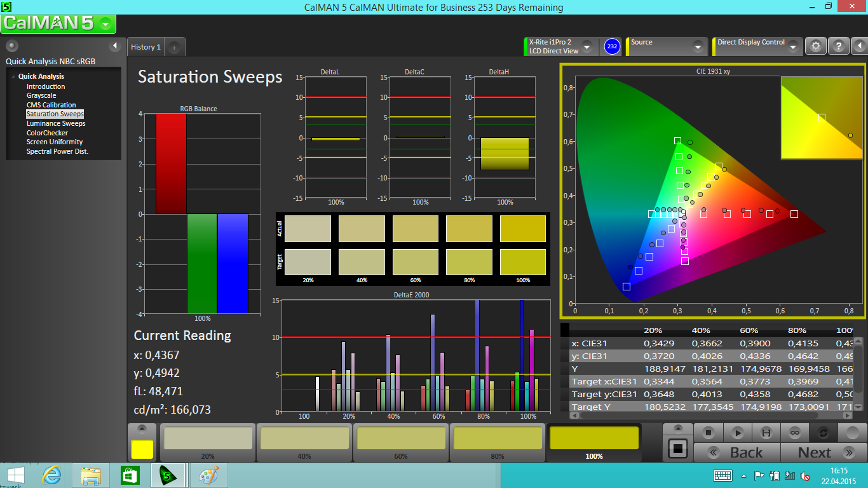Screen dimensions: 868x488
Task: Click the 188,9147 Y value cell
Action: 665,369
